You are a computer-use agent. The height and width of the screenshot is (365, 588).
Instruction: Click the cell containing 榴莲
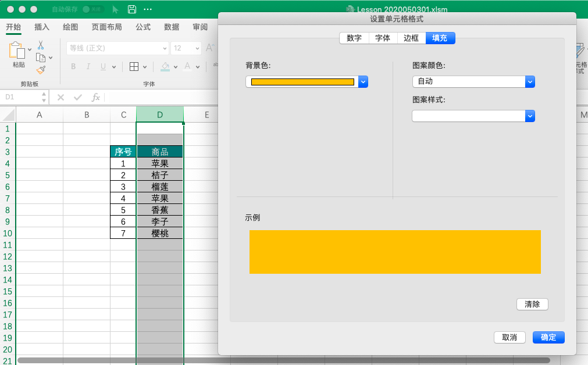(160, 187)
